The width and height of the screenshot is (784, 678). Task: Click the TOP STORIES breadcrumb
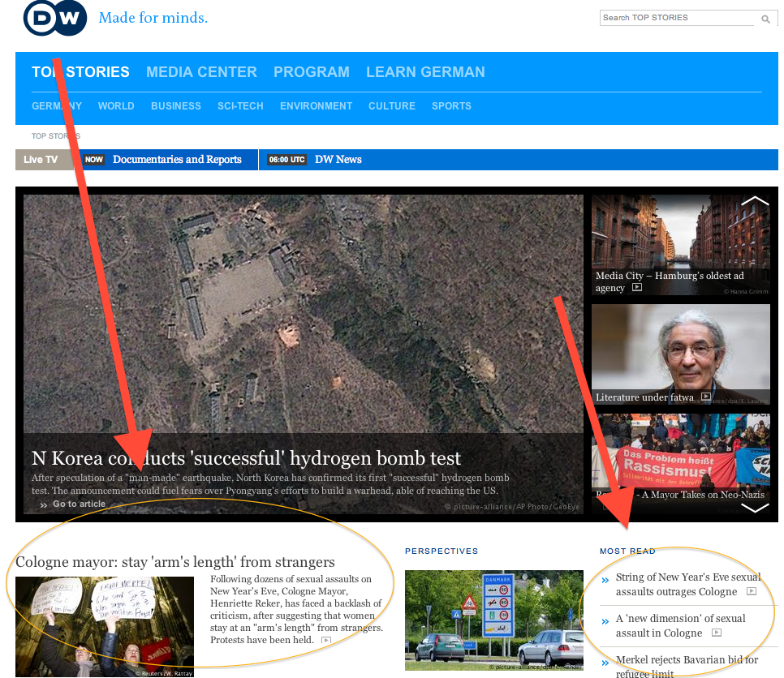coord(55,136)
